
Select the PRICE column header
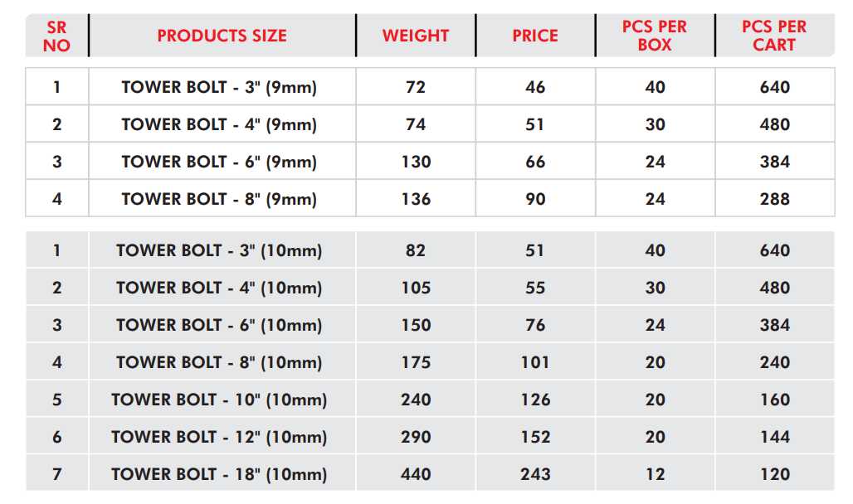(535, 36)
